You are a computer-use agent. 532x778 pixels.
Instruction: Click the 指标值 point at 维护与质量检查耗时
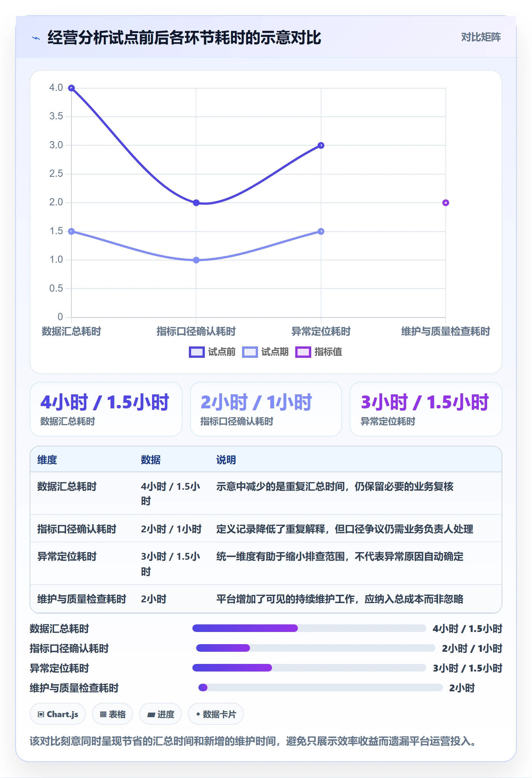(446, 203)
